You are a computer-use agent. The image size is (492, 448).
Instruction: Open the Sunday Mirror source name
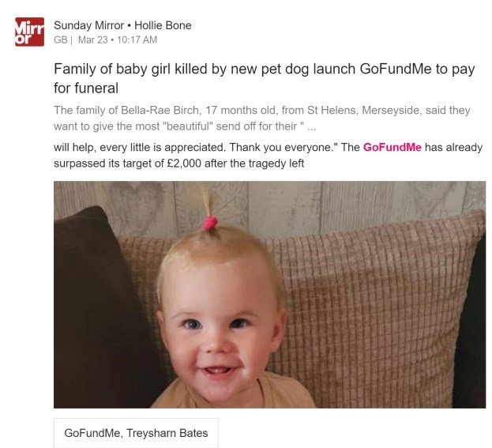88,25
